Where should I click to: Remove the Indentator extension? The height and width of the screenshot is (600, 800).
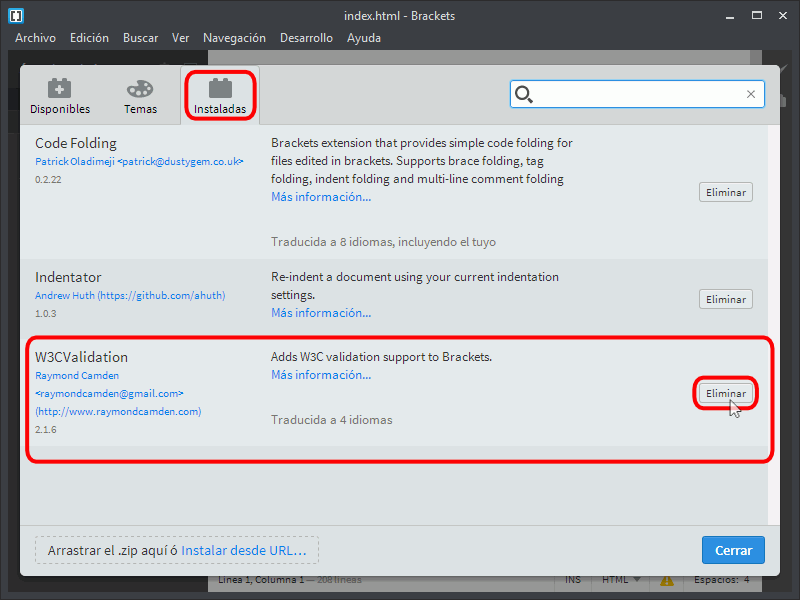tap(726, 299)
